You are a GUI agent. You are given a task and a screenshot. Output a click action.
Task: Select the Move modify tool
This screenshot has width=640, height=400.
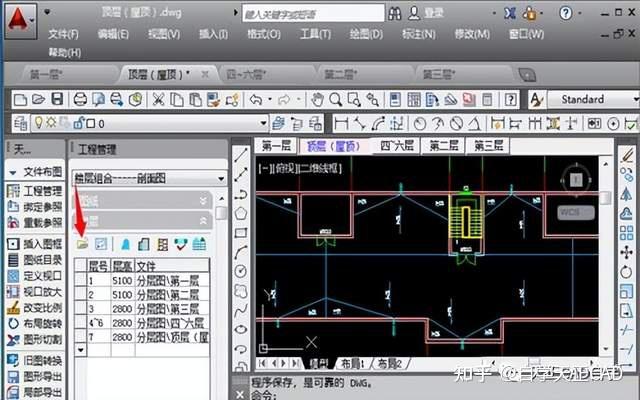627,252
